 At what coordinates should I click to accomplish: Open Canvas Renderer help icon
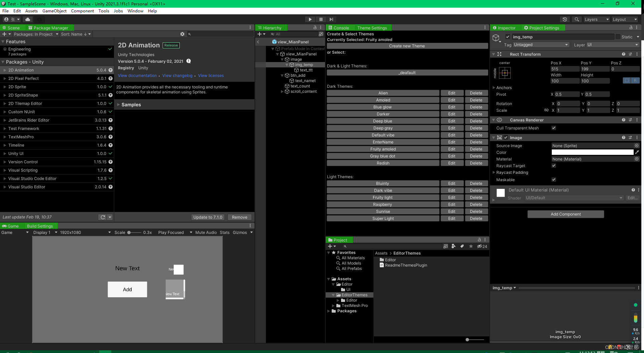[x=624, y=120]
